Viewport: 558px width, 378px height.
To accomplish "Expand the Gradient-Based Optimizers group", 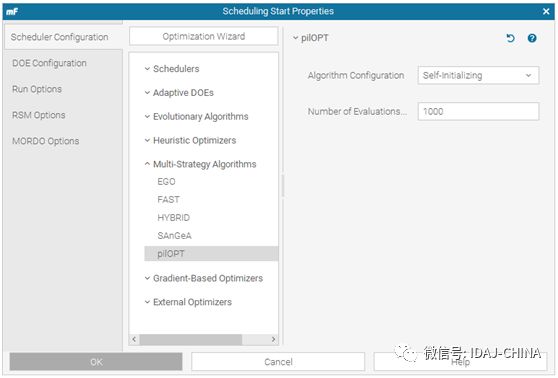I will pyautogui.click(x=147, y=278).
